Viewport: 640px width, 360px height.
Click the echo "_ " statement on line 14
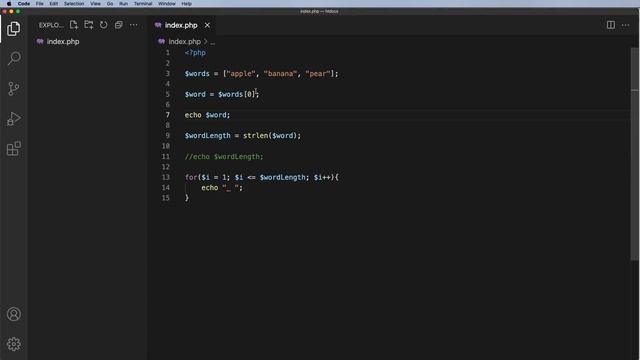(x=222, y=188)
